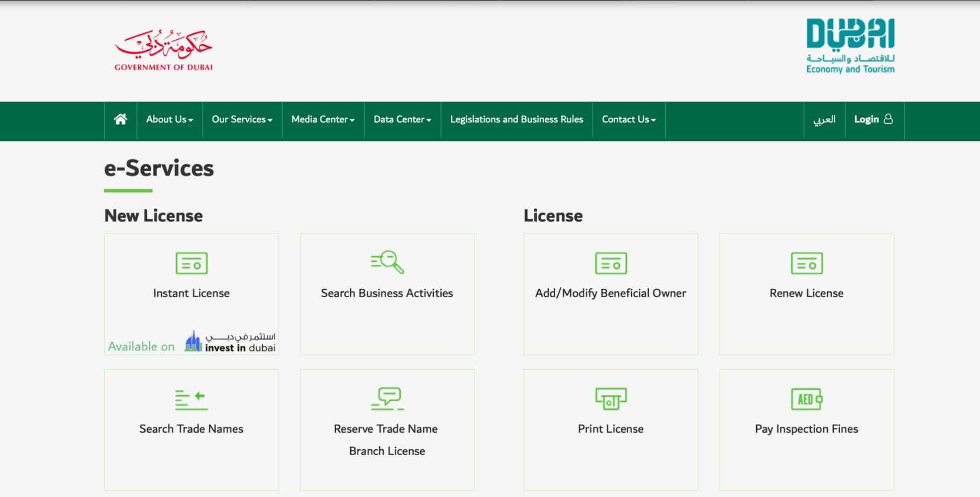Switch the site language to العربي
Viewport: 980px width, 497px height.
coord(825,119)
